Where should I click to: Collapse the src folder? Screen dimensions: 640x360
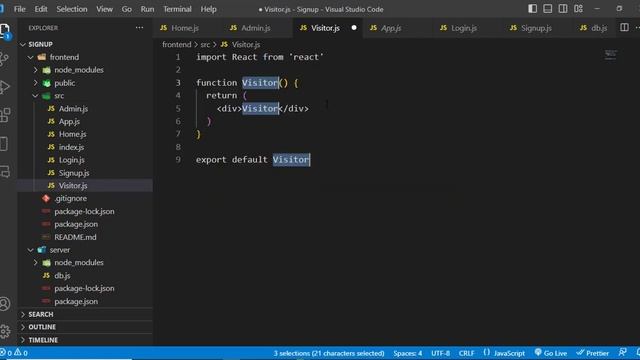pos(86,96)
